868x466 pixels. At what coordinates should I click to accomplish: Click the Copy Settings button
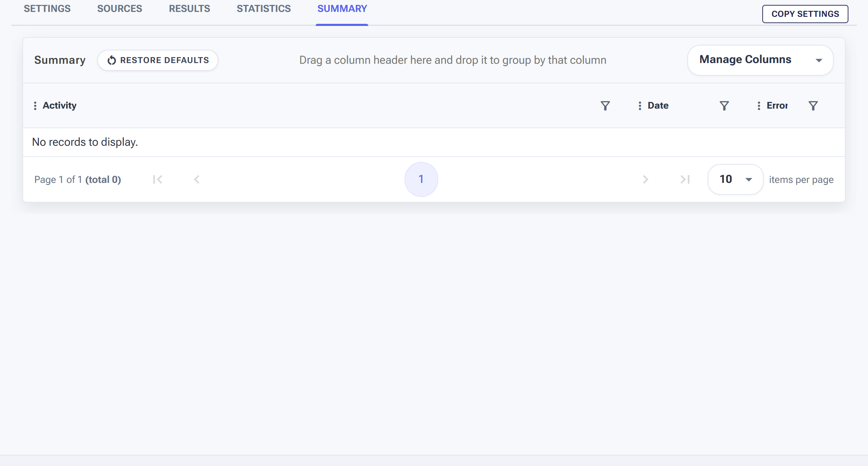(805, 14)
